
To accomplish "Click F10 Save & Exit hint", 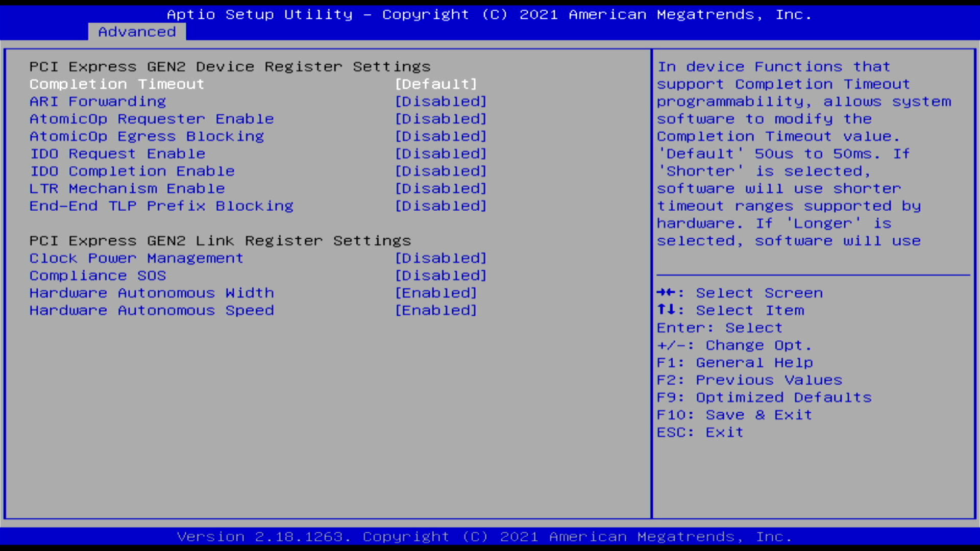I will [734, 415].
